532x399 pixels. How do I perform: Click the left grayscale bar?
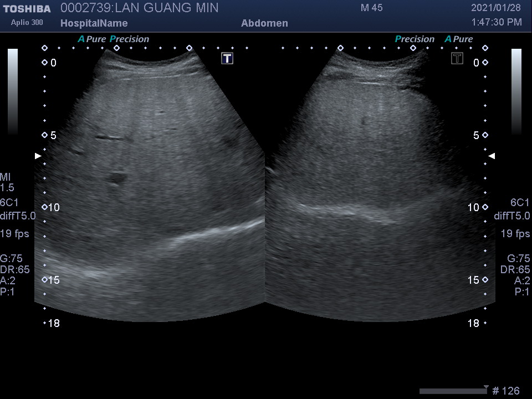click(x=13, y=91)
